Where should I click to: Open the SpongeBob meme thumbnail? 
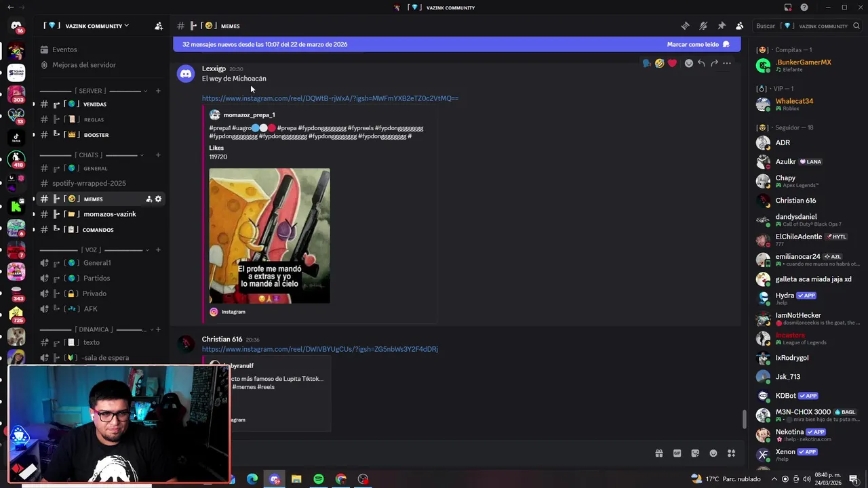click(x=270, y=236)
